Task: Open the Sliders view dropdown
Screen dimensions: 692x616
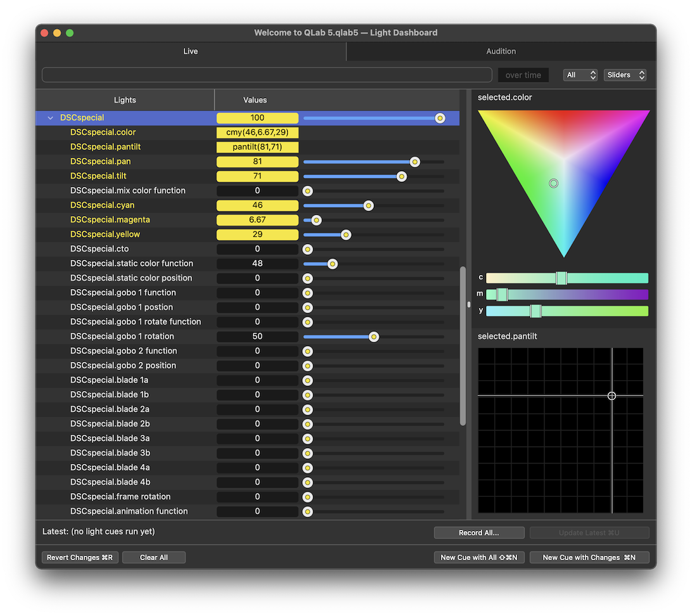Action: [x=625, y=75]
